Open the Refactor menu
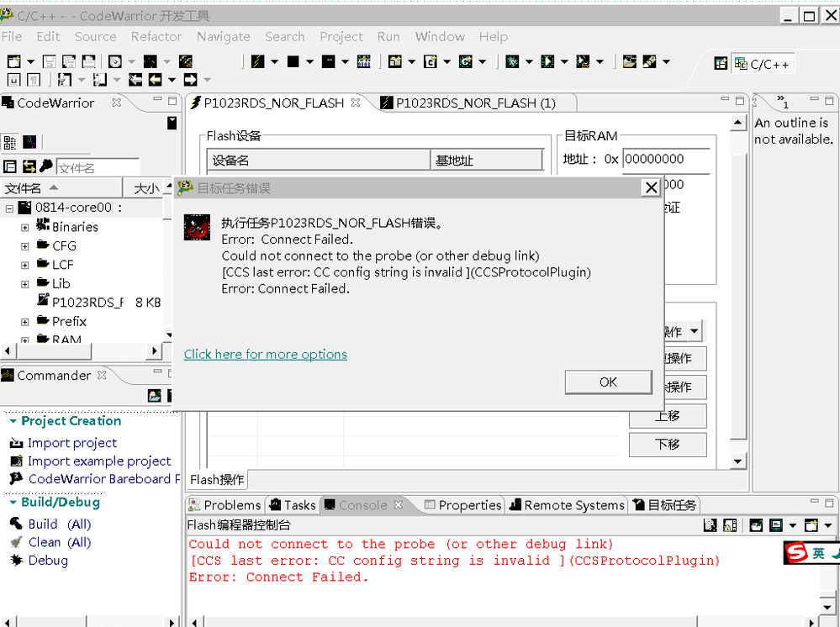840x627 pixels. (x=156, y=36)
